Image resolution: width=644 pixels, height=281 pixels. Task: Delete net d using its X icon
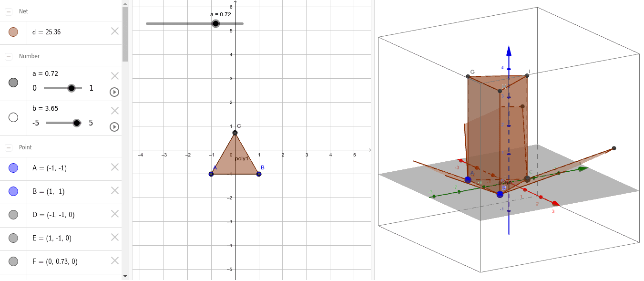tap(114, 31)
